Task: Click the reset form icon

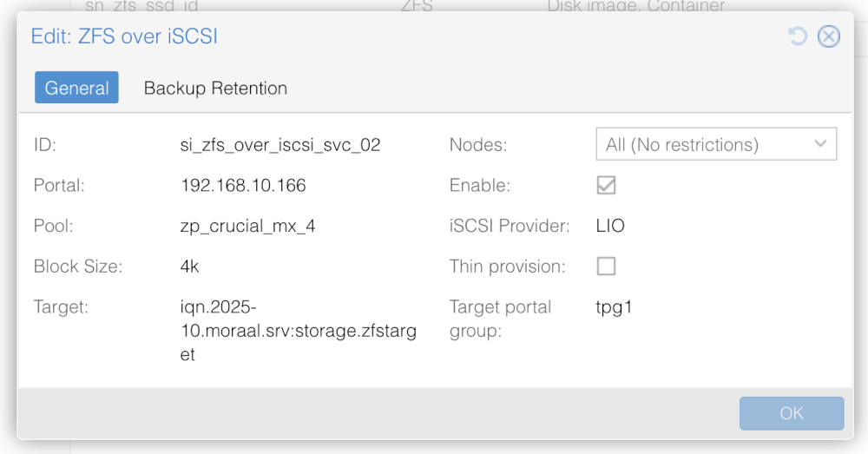Action: pos(797,36)
